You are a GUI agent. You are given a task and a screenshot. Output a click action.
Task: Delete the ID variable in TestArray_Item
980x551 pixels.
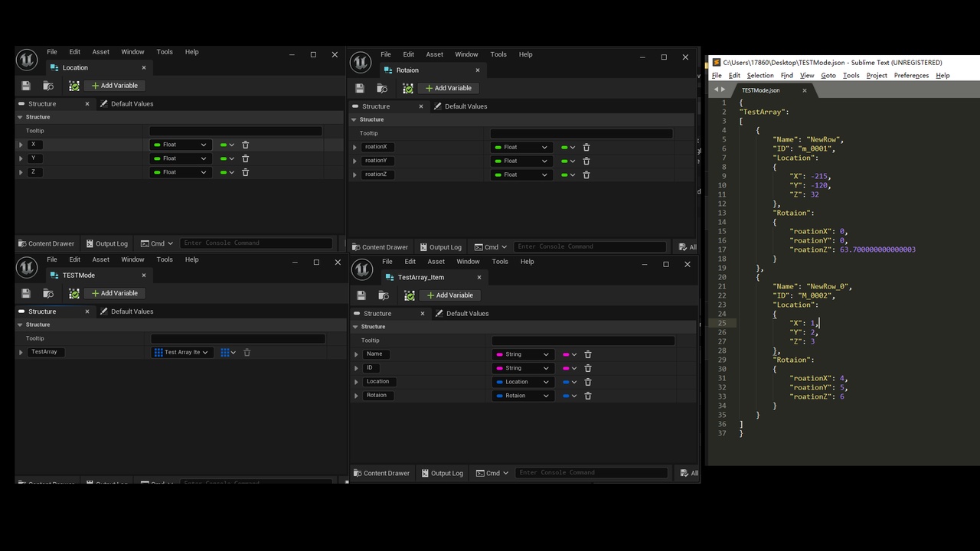[588, 368]
